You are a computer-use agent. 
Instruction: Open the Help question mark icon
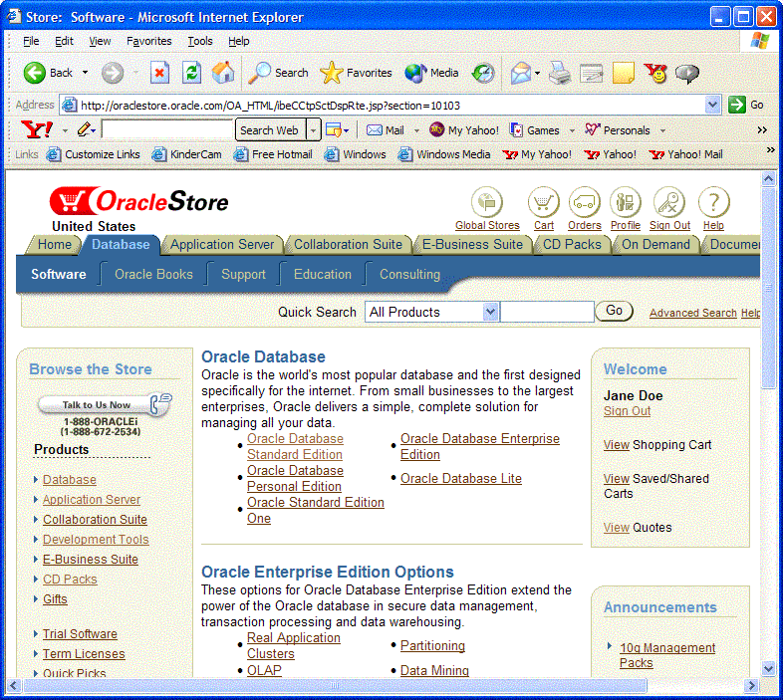tap(713, 202)
